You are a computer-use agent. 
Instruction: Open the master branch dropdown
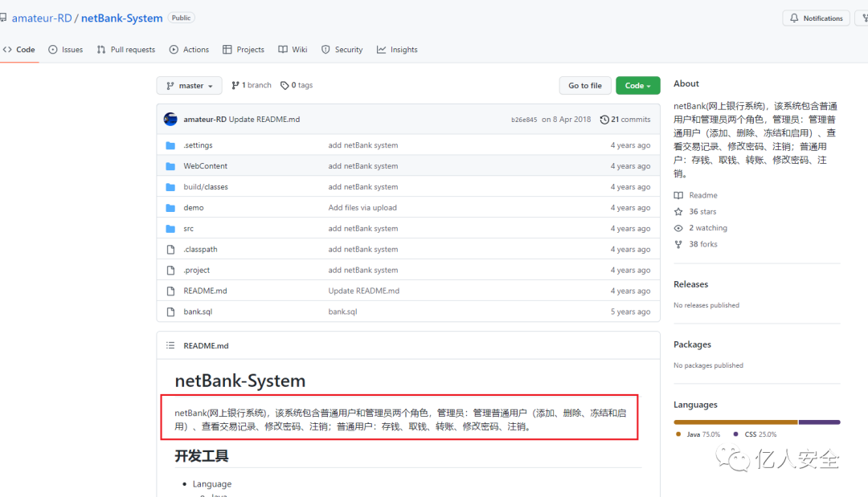click(x=190, y=86)
